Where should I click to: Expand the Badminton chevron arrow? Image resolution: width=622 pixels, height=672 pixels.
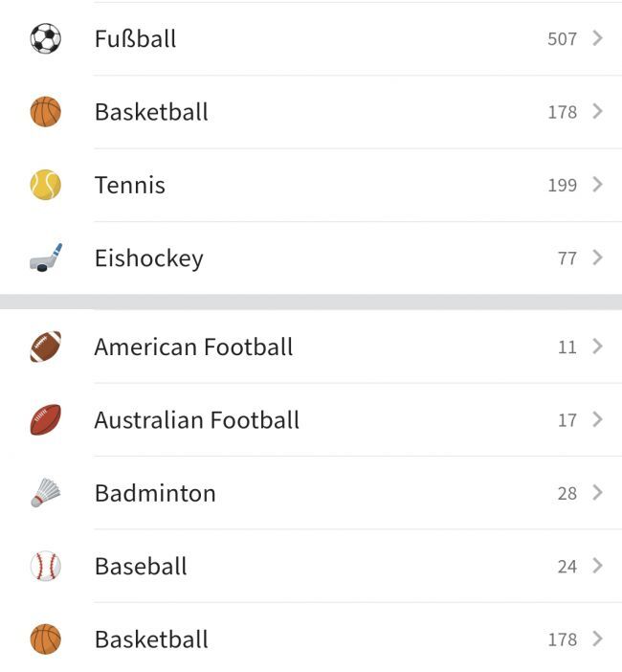click(597, 493)
